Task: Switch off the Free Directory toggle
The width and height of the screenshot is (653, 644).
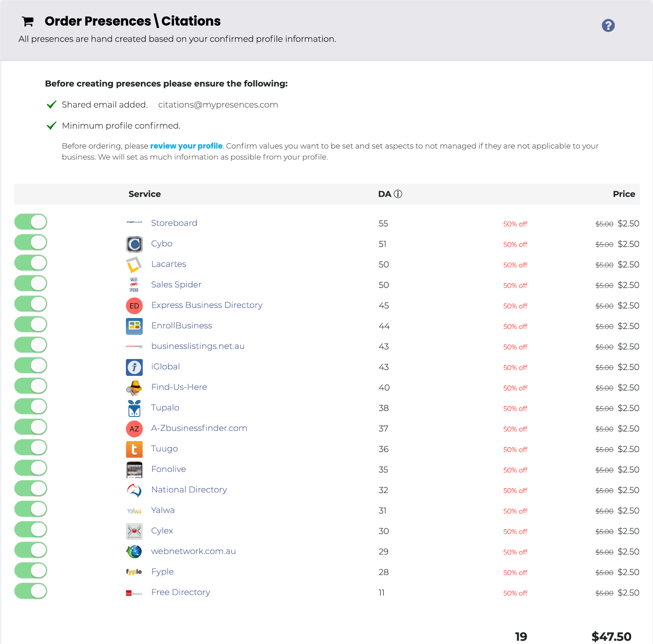Action: pyautogui.click(x=31, y=591)
